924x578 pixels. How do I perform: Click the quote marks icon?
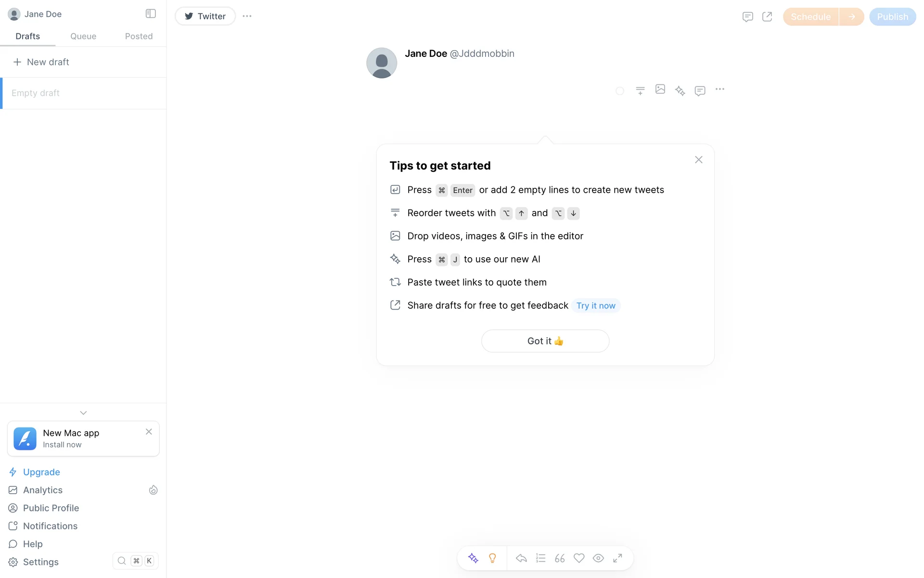coord(560,558)
